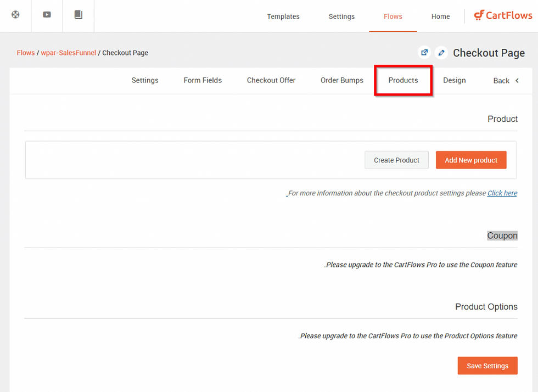Click the Product section heading

pos(503,119)
